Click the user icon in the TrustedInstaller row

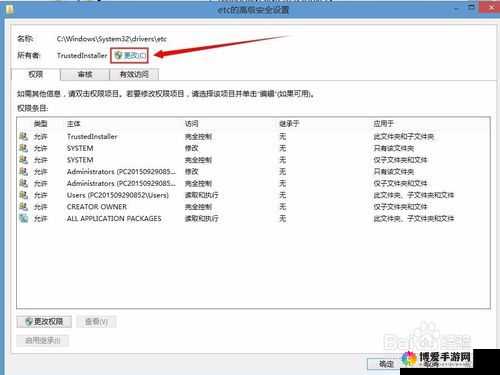click(x=23, y=136)
